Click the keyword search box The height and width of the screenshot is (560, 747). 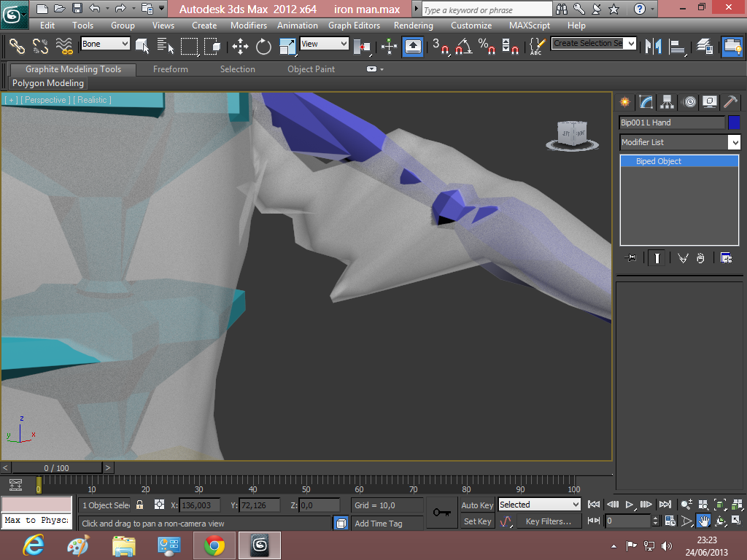[487, 9]
